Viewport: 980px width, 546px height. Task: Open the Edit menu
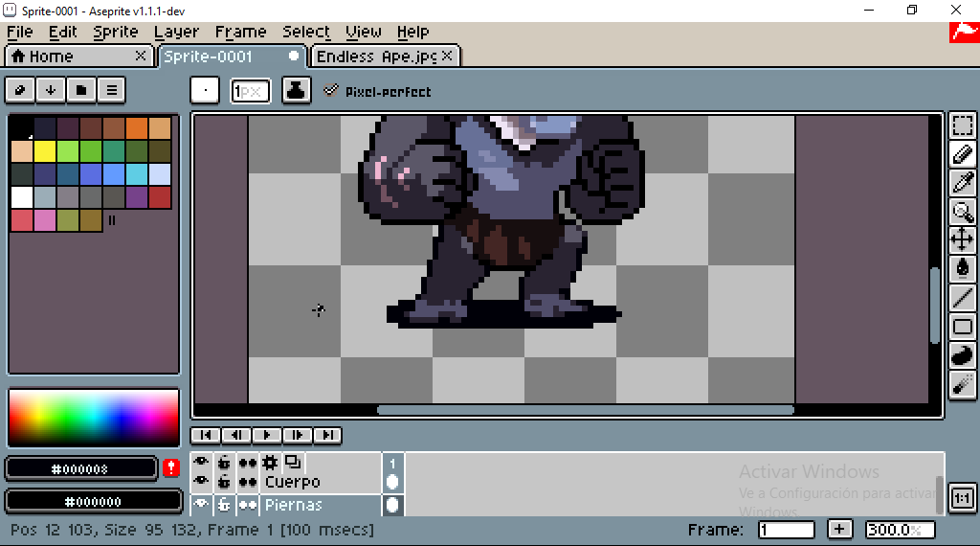(62, 32)
